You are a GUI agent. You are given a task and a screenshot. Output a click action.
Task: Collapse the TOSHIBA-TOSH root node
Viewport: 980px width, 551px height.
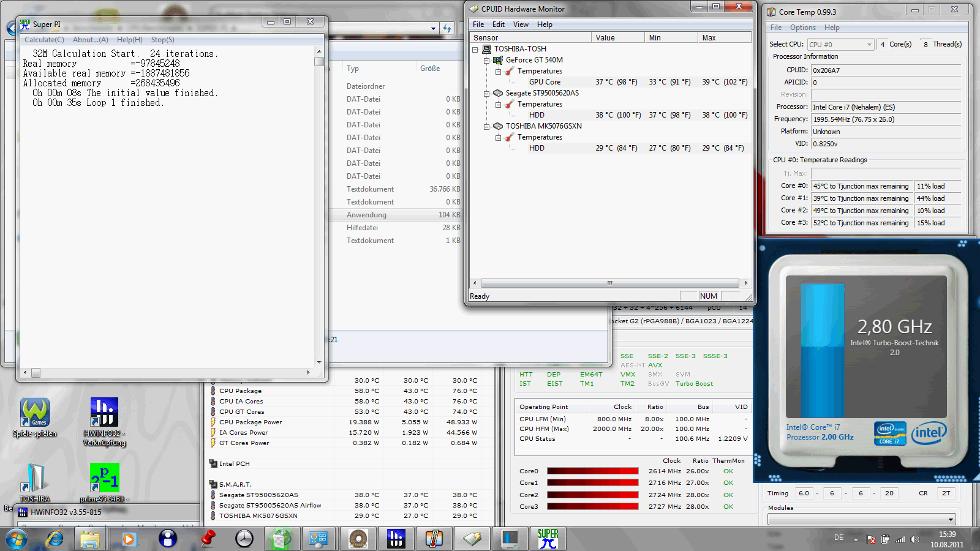point(475,49)
